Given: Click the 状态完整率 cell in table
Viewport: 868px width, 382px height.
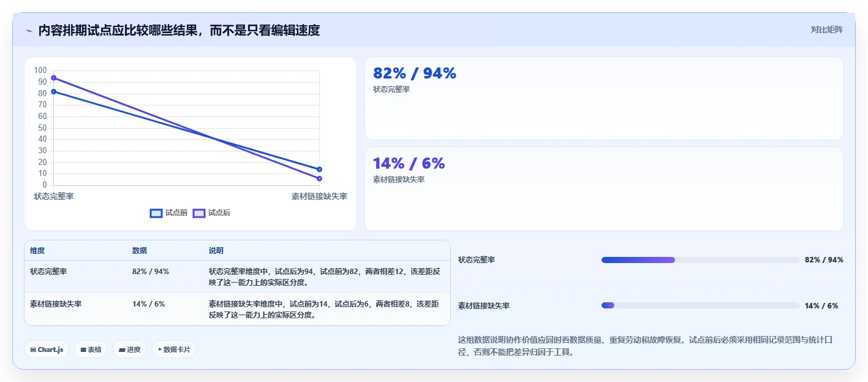Looking at the screenshot, I should [48, 272].
